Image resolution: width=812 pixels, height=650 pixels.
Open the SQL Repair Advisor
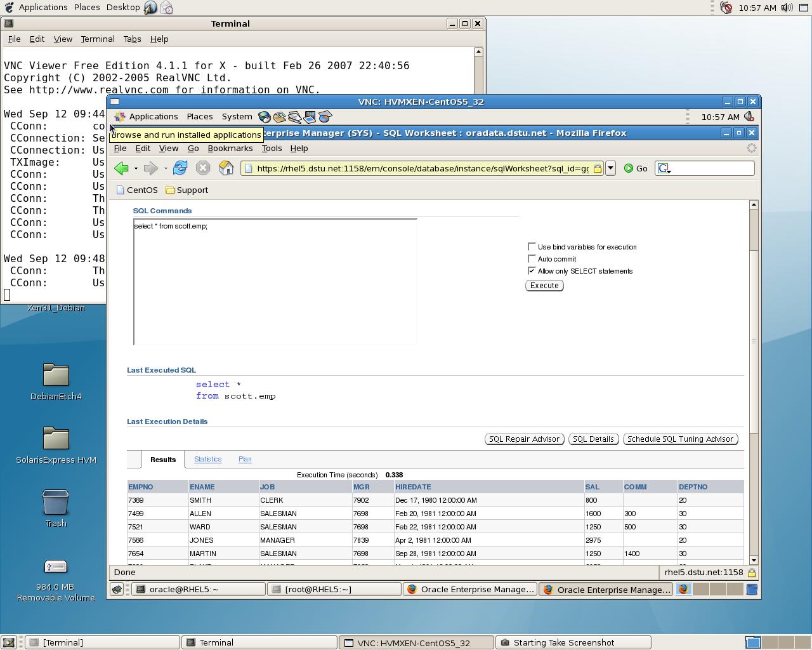click(525, 439)
